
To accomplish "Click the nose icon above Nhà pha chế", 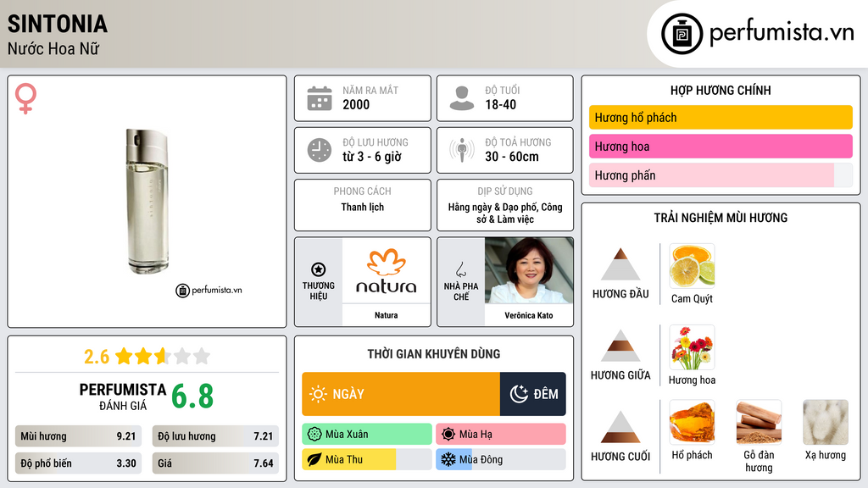I will tap(460, 269).
